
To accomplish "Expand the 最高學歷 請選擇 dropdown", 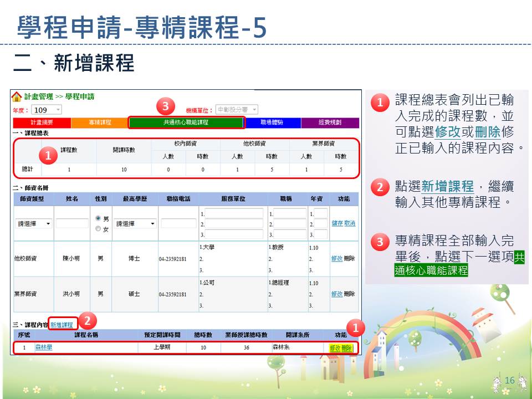I will click(x=136, y=224).
